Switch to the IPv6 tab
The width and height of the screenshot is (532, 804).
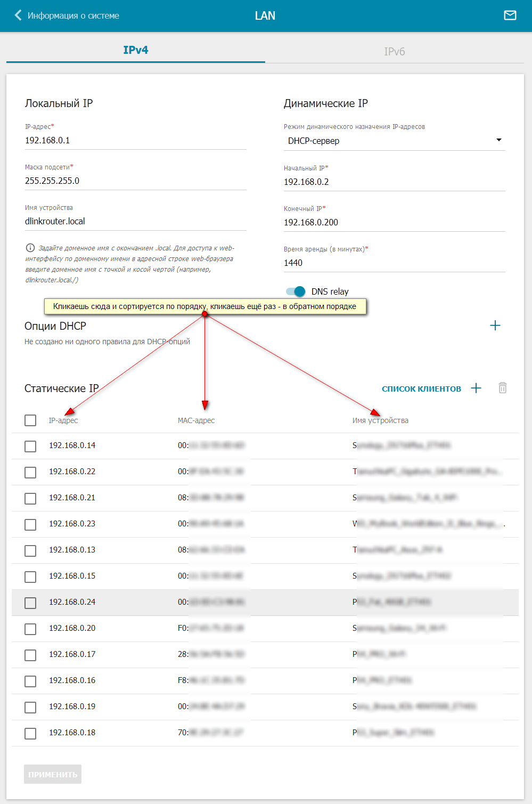coord(394,51)
